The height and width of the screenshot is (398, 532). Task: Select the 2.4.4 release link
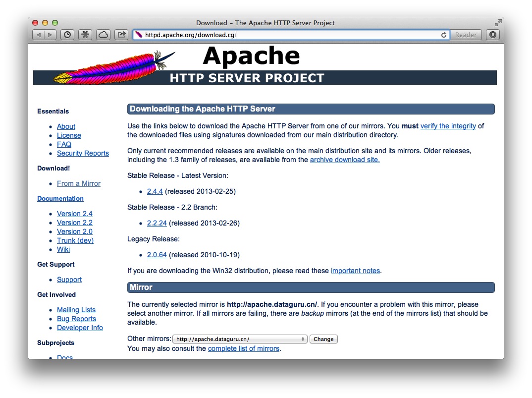point(155,191)
